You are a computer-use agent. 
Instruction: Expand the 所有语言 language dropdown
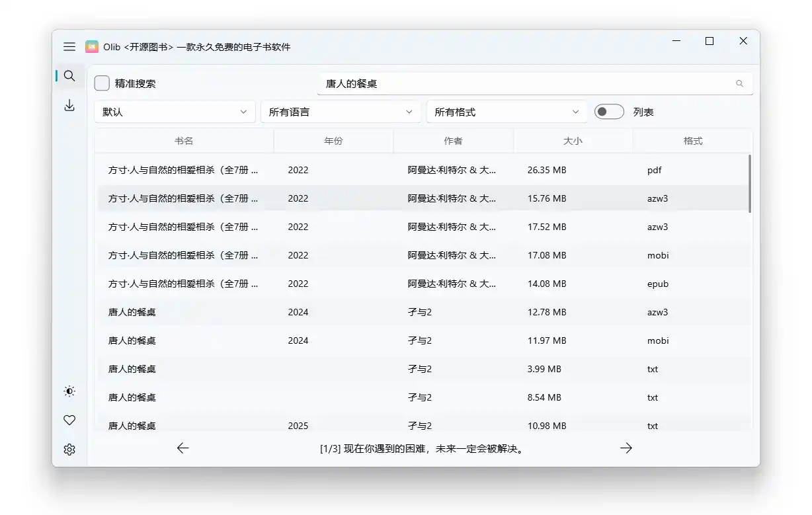tap(341, 112)
